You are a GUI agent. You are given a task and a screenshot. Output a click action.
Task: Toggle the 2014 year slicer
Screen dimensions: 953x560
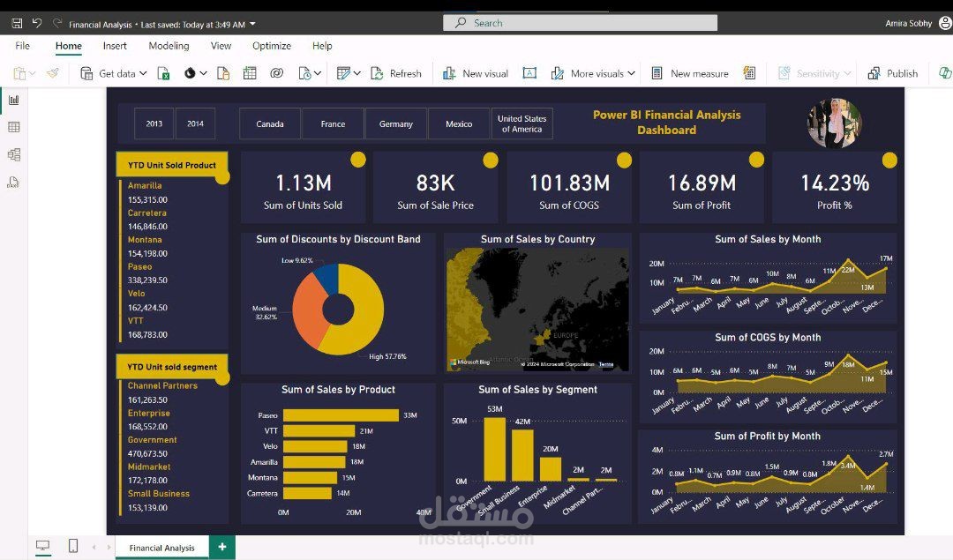click(195, 123)
